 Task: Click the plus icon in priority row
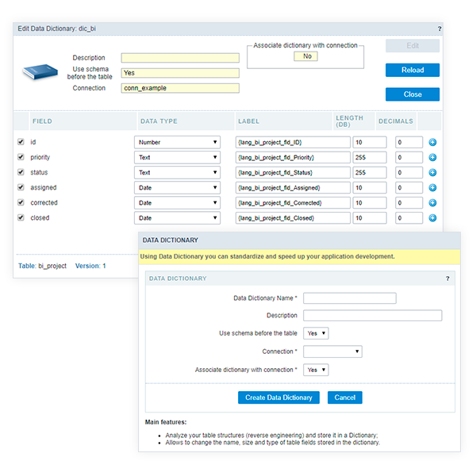point(433,157)
